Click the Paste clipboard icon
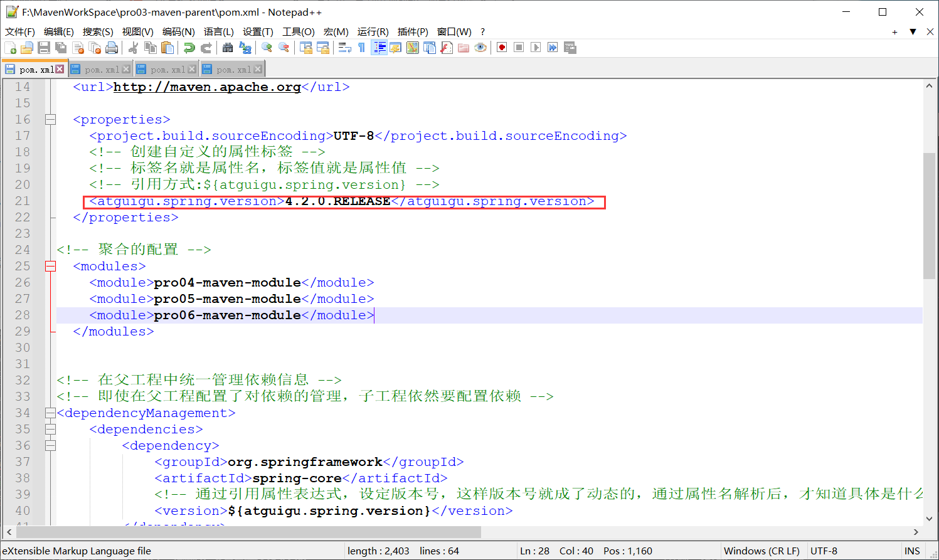Viewport: 939px width, 560px height. [x=167, y=48]
